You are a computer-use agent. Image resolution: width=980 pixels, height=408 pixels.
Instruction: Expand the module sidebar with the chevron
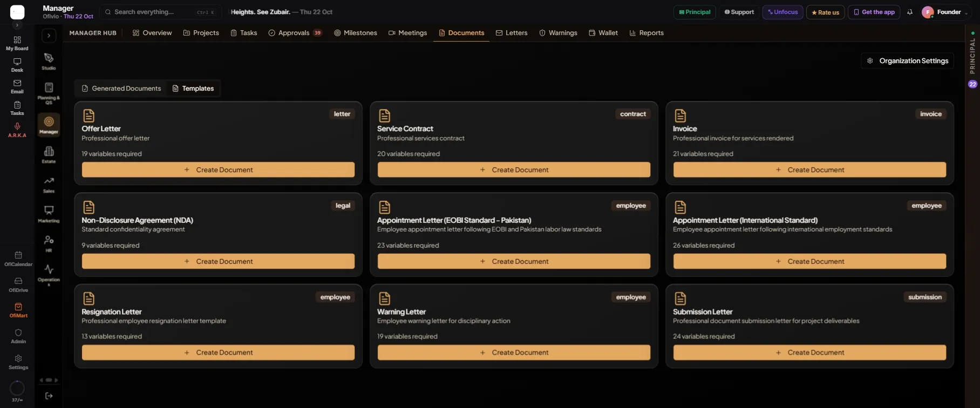point(49,36)
